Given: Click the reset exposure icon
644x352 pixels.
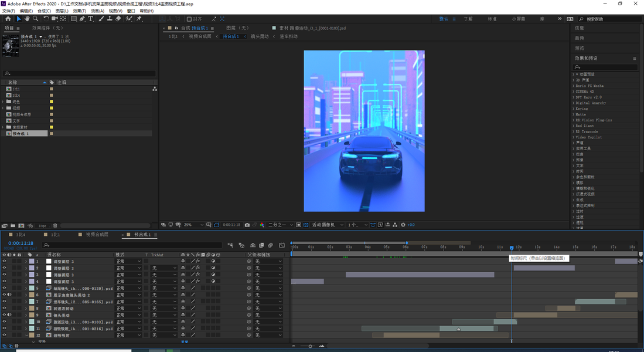Looking at the screenshot, I should (403, 225).
